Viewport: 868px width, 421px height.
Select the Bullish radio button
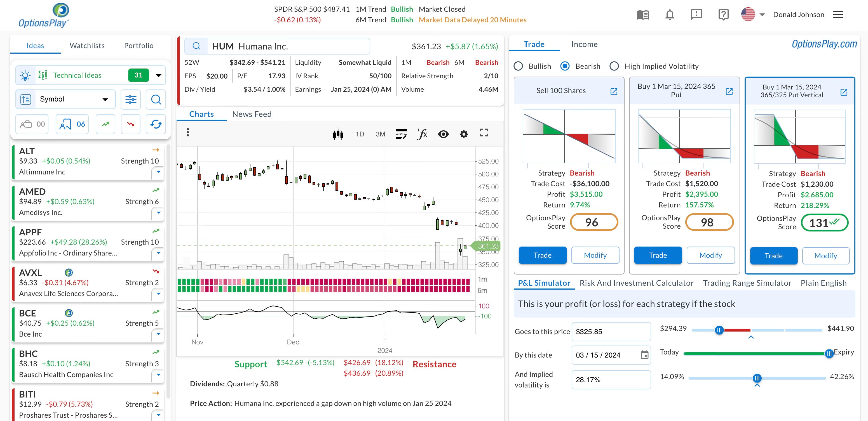(518, 66)
